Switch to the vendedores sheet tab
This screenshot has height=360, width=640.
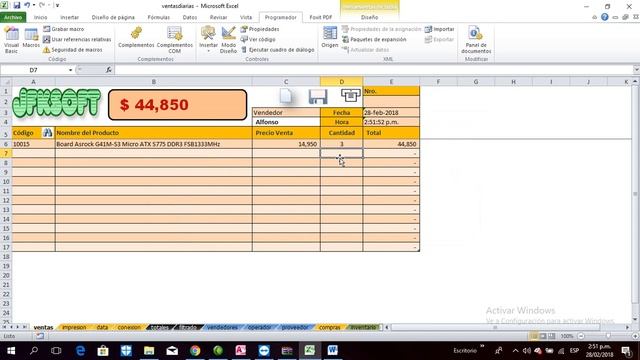(x=222, y=327)
